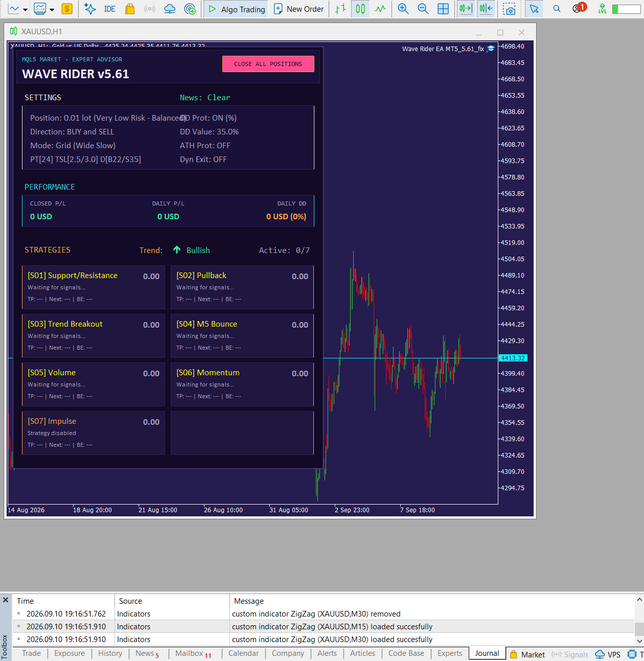The width and height of the screenshot is (644, 661).
Task: Select the ZigZag XAUUSD,M30 removed log row
Action: (323, 614)
